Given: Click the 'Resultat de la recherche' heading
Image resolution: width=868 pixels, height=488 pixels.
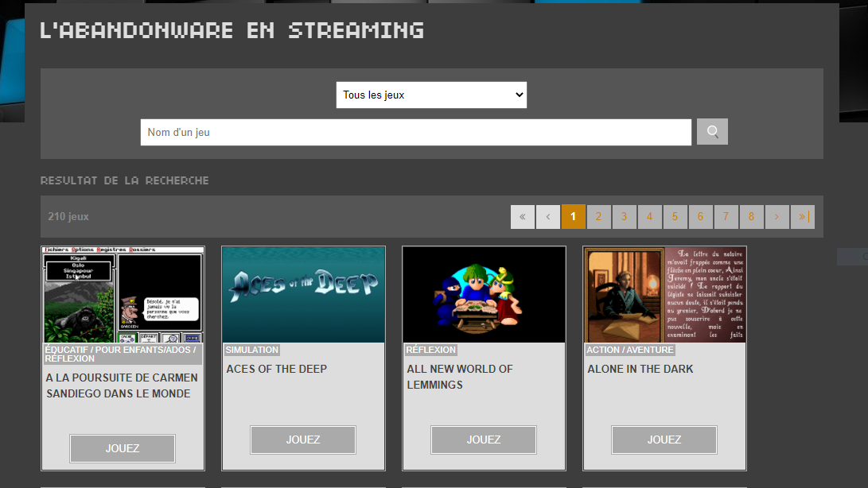Looking at the screenshot, I should pos(125,180).
